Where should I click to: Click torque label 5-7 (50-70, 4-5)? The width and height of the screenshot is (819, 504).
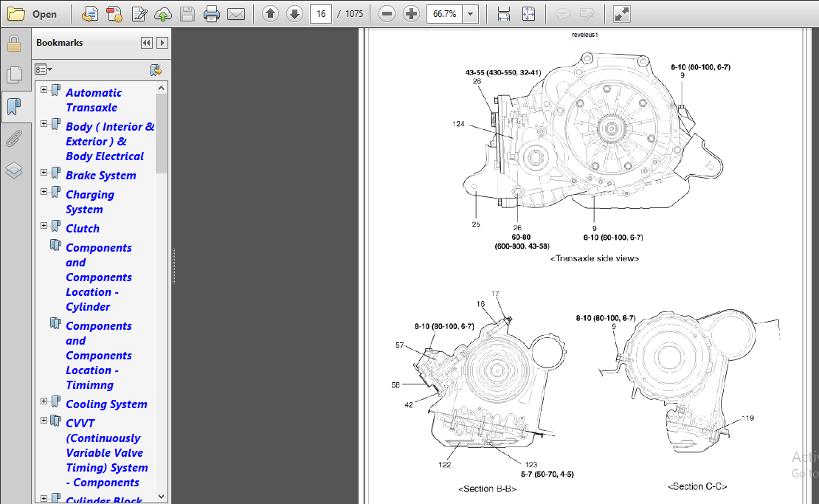547,474
